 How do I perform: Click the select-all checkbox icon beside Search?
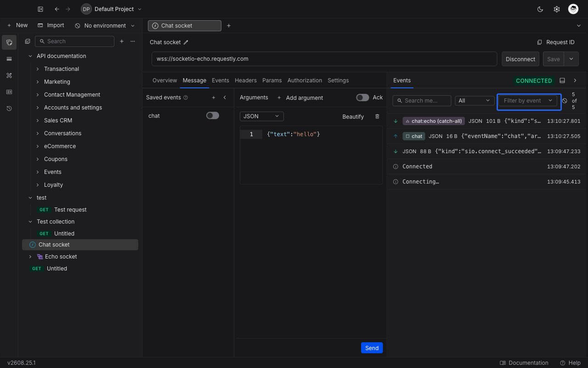(28, 41)
